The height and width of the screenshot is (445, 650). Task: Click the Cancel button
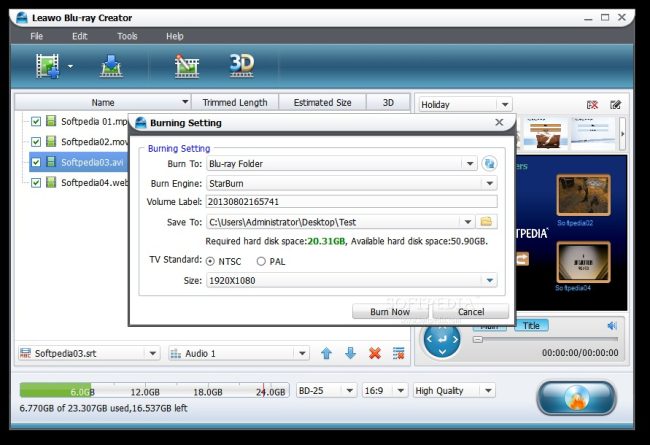click(471, 311)
